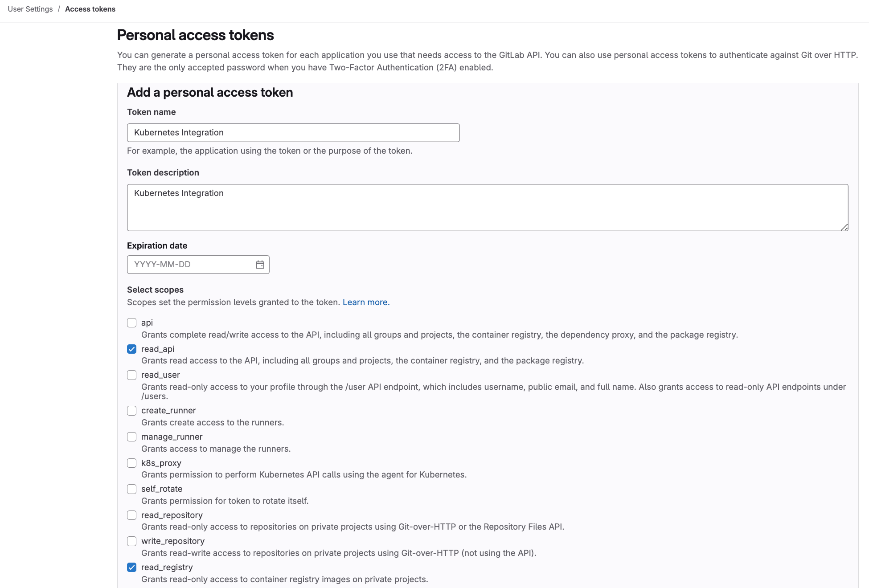The height and width of the screenshot is (588, 869).
Task: Open the expiration date calendar picker icon
Action: pos(260,265)
